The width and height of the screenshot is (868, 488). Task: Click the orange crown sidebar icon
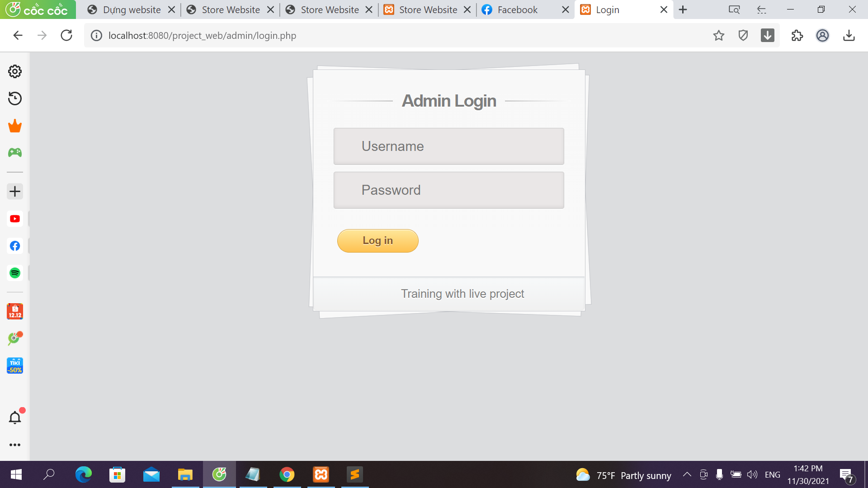click(x=15, y=126)
